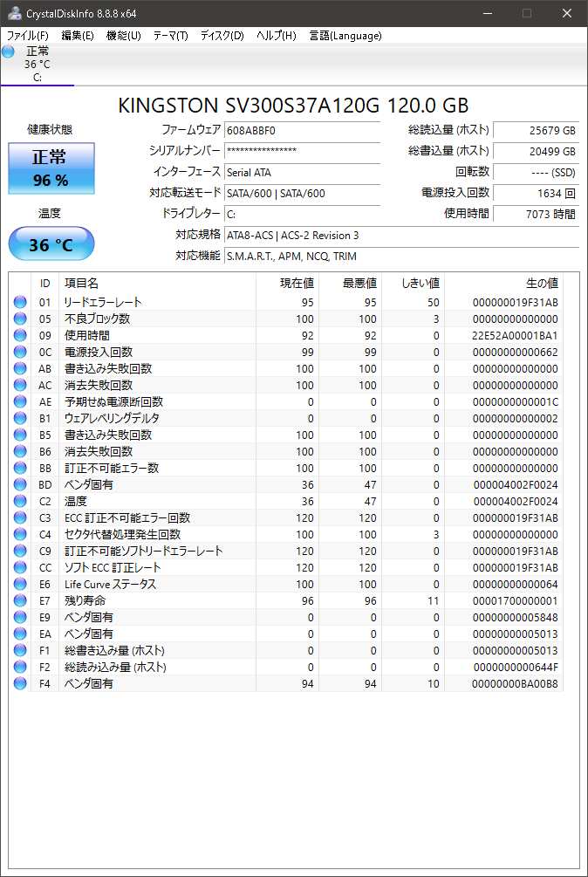Click the しきい値 column header
Screen dimensions: 588x877
point(413,284)
